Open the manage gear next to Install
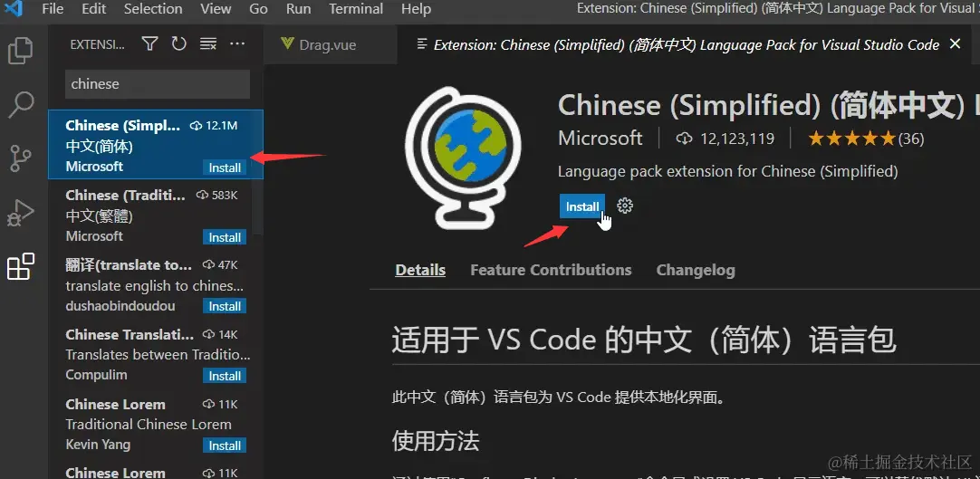This screenshot has height=479, width=980. click(625, 206)
